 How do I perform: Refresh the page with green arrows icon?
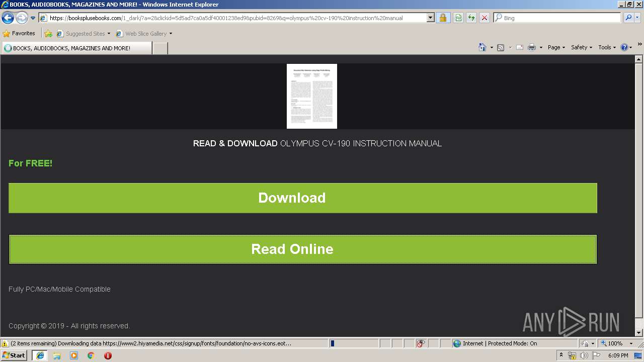[471, 18]
